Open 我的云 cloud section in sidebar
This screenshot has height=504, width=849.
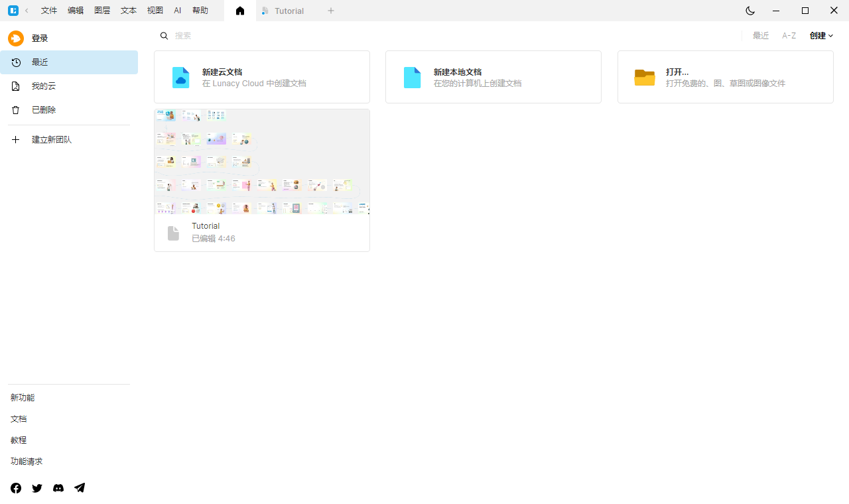[15, 86]
